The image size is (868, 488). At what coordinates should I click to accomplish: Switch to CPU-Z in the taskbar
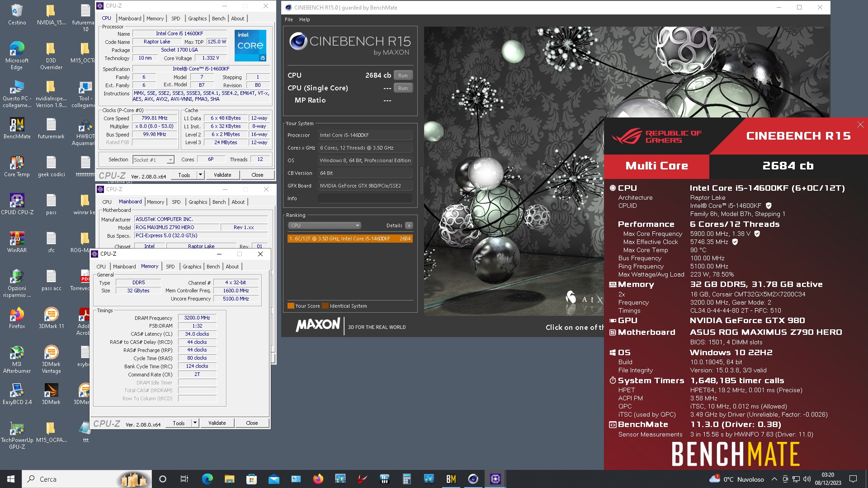point(495,479)
